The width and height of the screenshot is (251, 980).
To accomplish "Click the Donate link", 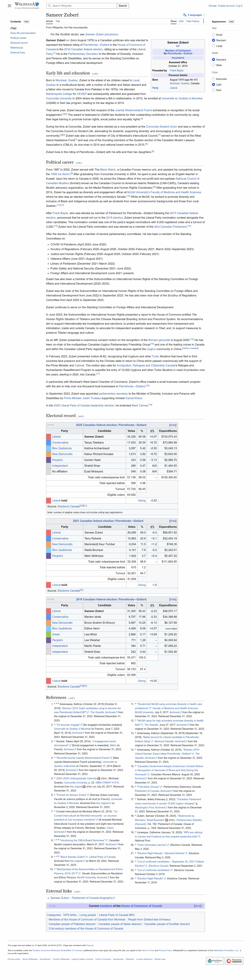I will pyautogui.click(x=212, y=6).
